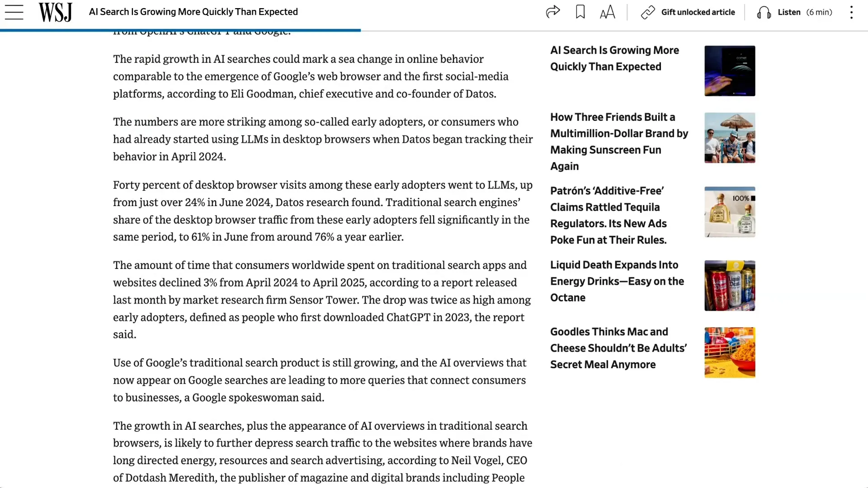Click paragraph starting 'The growth in AI searches, plus'
The width and height of the screenshot is (868, 488).
tap(323, 452)
